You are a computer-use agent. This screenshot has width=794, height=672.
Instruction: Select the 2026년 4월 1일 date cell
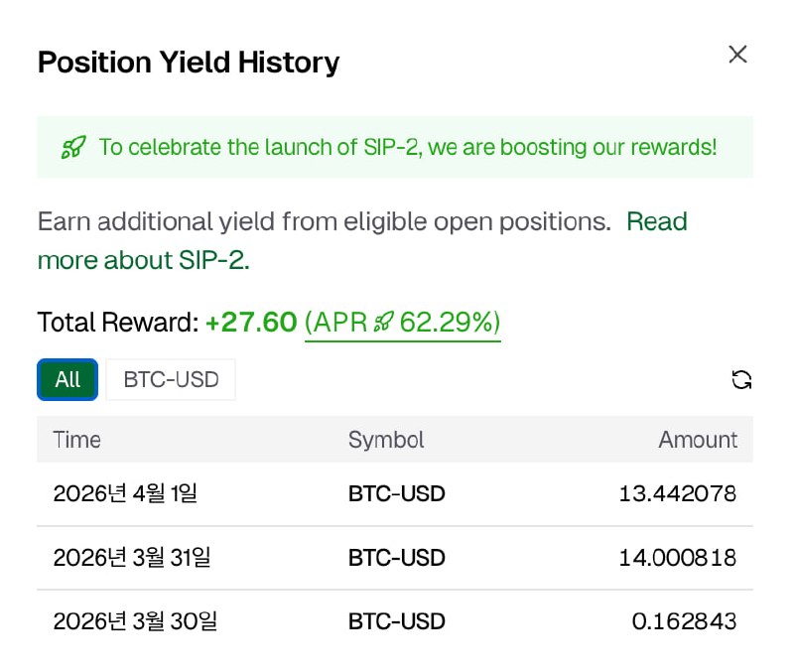(x=125, y=493)
